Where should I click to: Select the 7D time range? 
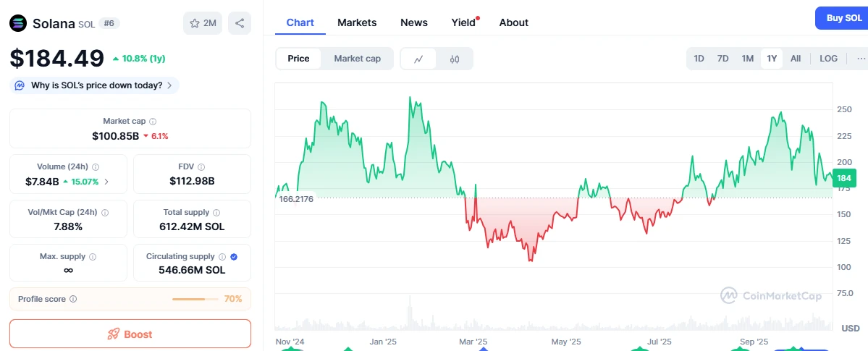pyautogui.click(x=722, y=59)
